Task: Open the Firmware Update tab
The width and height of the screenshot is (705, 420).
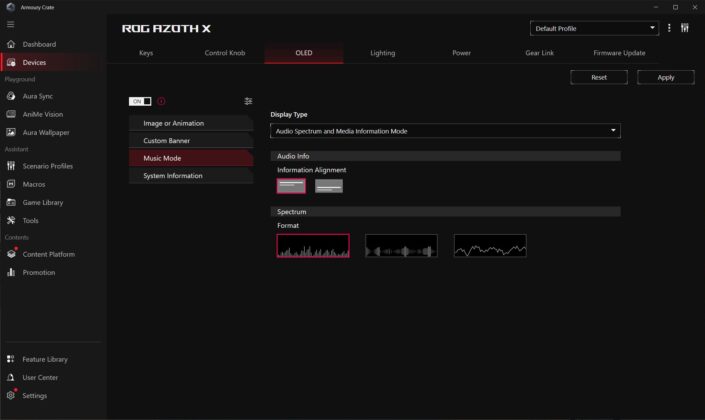Action: click(x=619, y=53)
